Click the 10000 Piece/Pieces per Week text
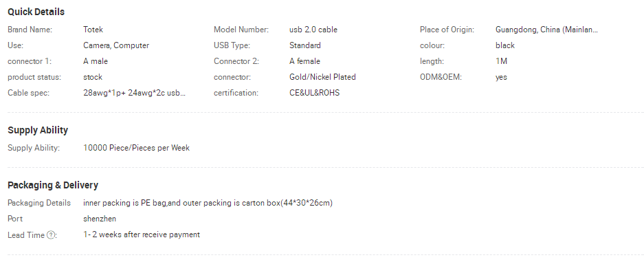 136,148
